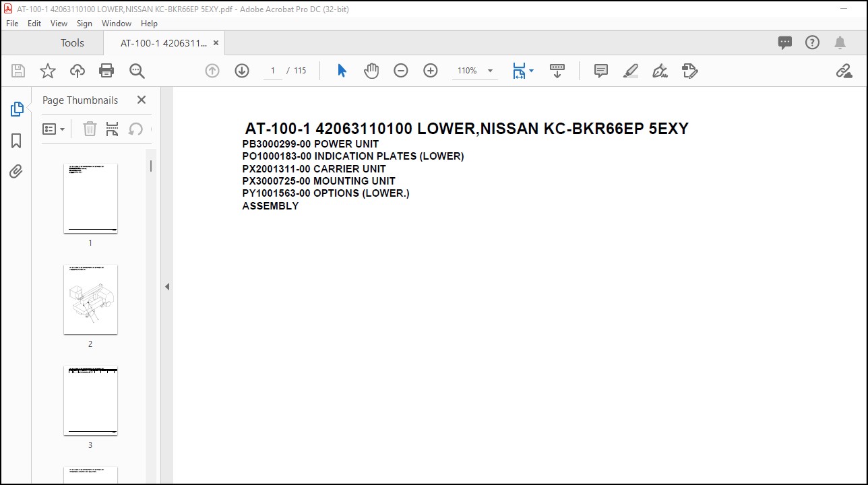Image resolution: width=868 pixels, height=485 pixels.
Task: Delete selected page with trash icon
Action: (x=90, y=129)
